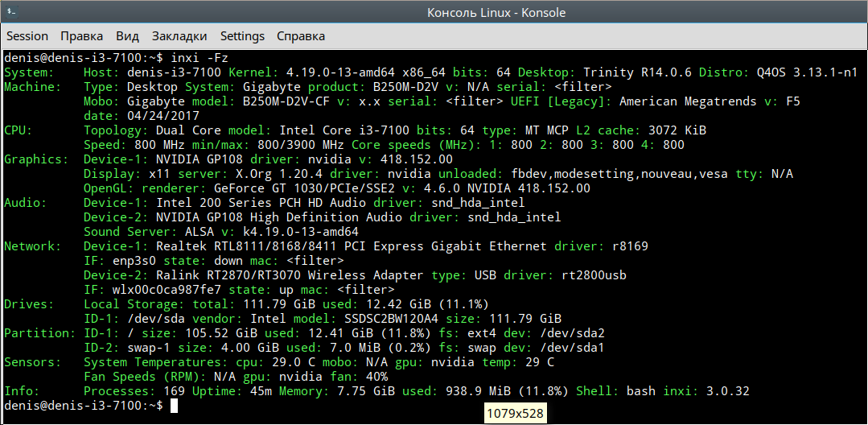Click the 'Machine:' section label

[x=33, y=86]
